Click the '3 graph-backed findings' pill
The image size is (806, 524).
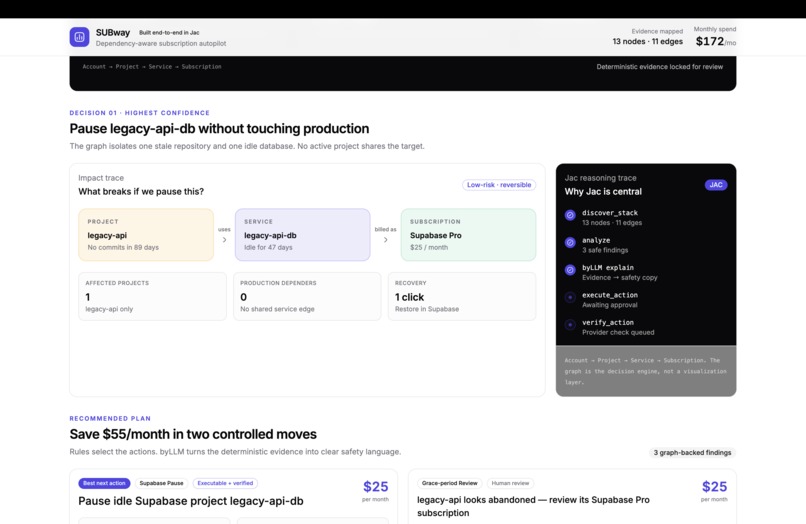tap(692, 453)
